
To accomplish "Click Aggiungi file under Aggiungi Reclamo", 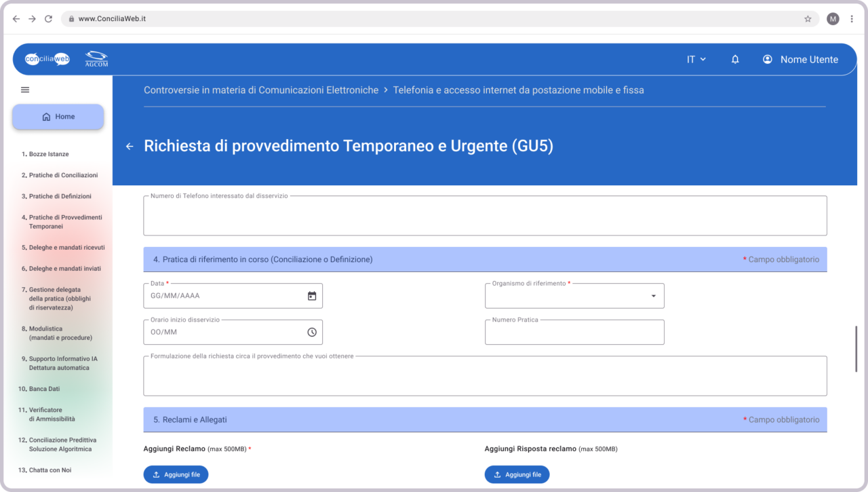I will point(176,474).
